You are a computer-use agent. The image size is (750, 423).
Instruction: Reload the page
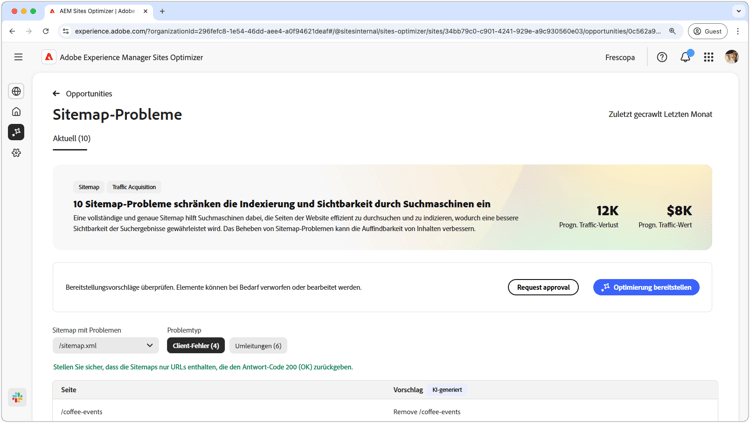click(x=45, y=31)
